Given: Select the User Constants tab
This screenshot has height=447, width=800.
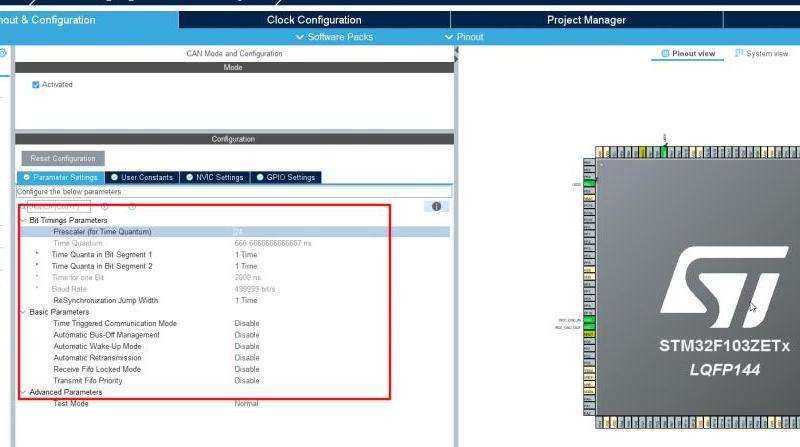Looking at the screenshot, I should (142, 177).
